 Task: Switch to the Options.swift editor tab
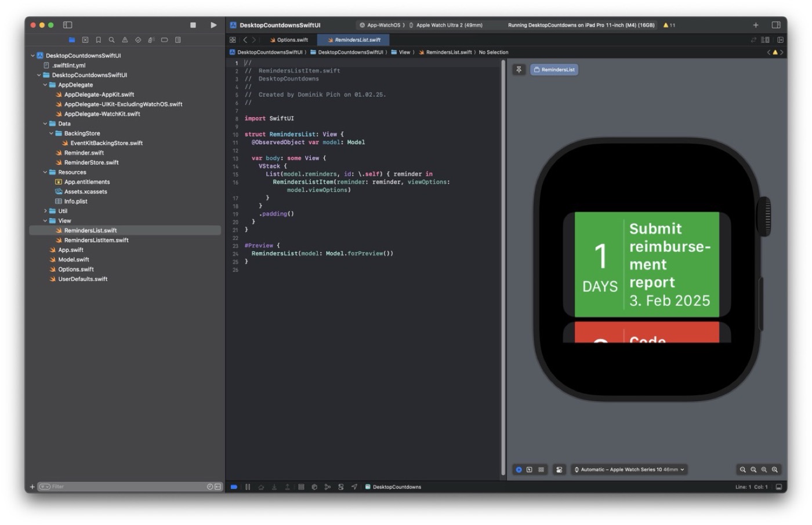[x=289, y=40]
